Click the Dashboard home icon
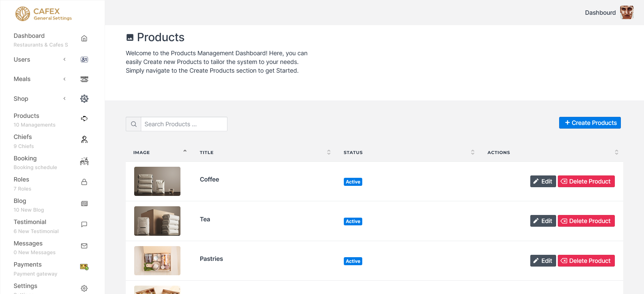644x294 pixels. tap(84, 39)
